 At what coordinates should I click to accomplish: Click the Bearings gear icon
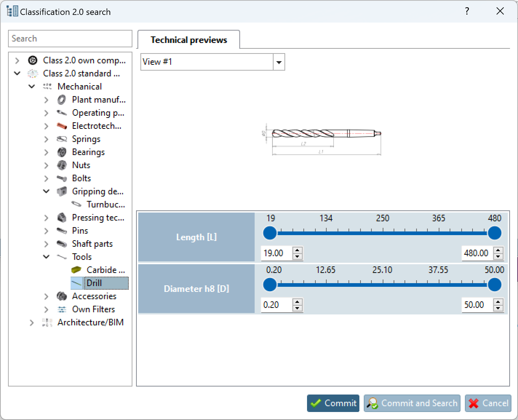click(x=62, y=152)
